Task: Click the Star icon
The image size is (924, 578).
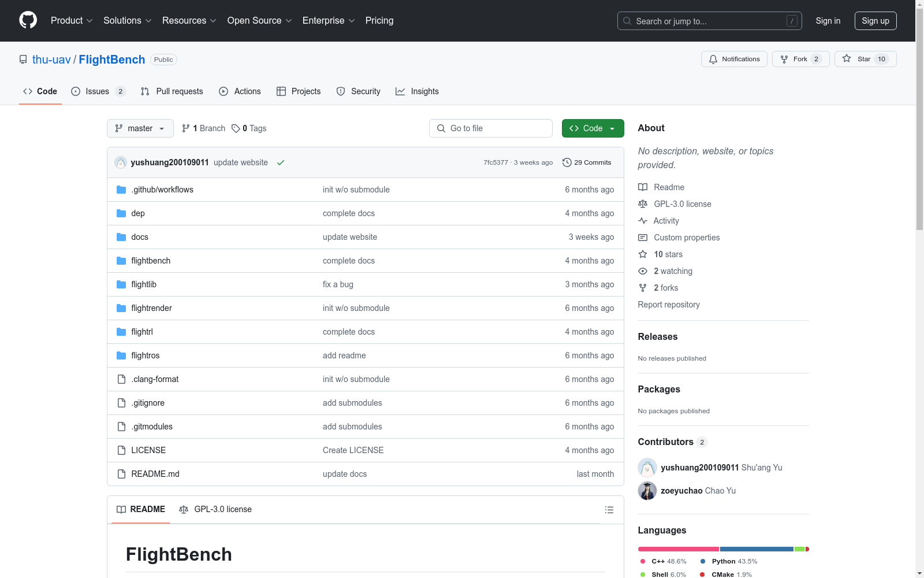Action: click(x=847, y=58)
